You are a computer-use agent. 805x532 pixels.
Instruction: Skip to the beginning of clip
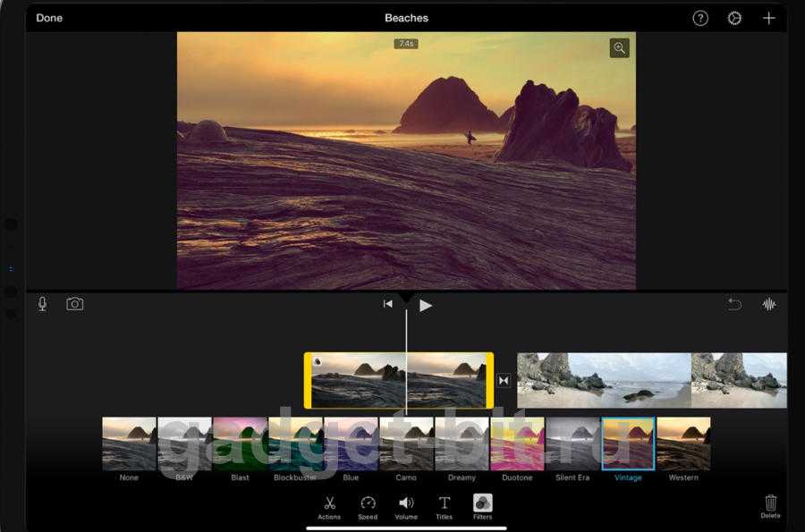[x=388, y=304]
